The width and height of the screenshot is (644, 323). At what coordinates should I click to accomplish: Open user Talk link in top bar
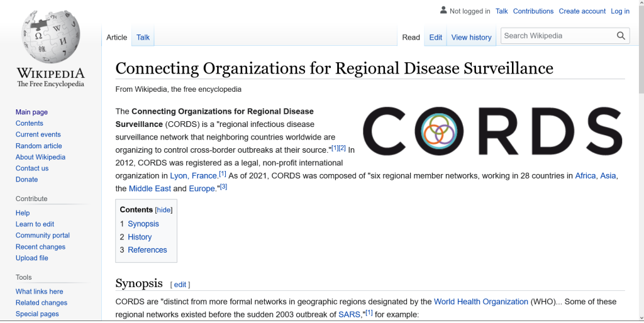[501, 11]
